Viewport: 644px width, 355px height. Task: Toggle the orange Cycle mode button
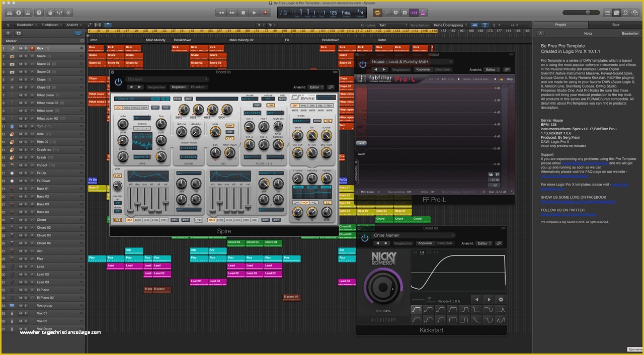377,13
